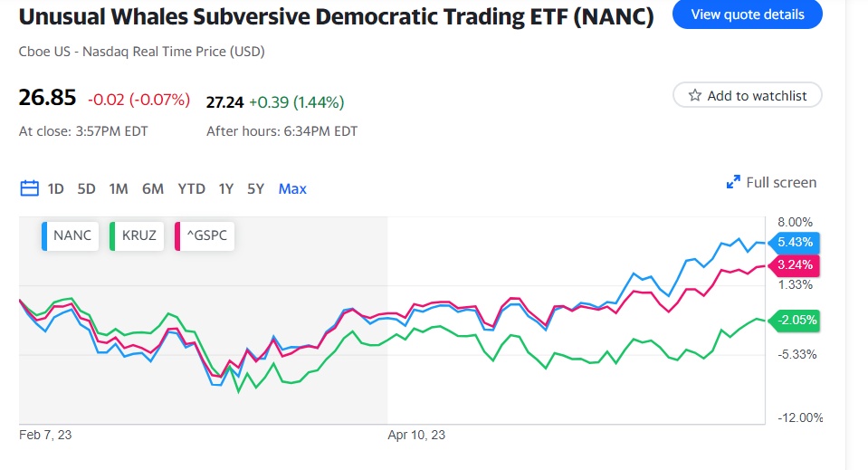Select the 1D time range
This screenshot has width=868, height=470.
click(x=55, y=188)
